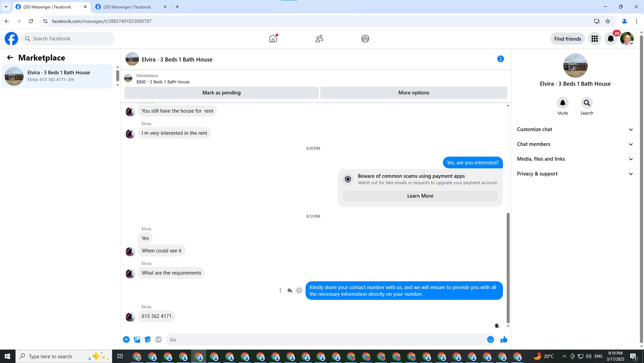
Task: Open a new browser tab
Action: pos(177,7)
